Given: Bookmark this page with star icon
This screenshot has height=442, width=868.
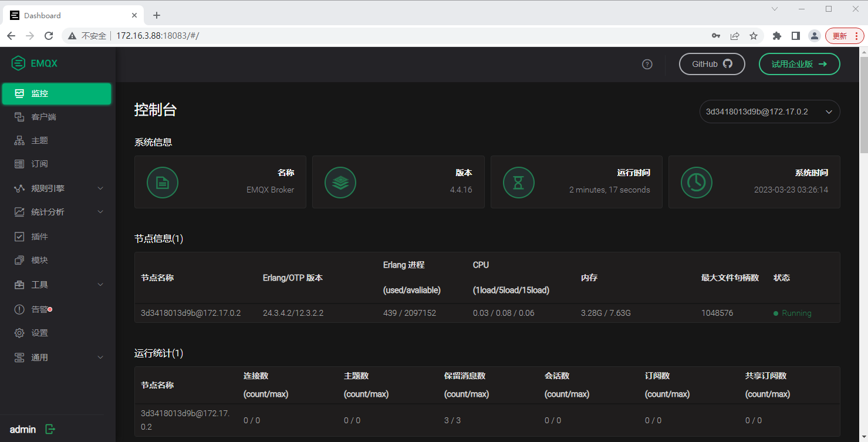Looking at the screenshot, I should click(x=754, y=36).
